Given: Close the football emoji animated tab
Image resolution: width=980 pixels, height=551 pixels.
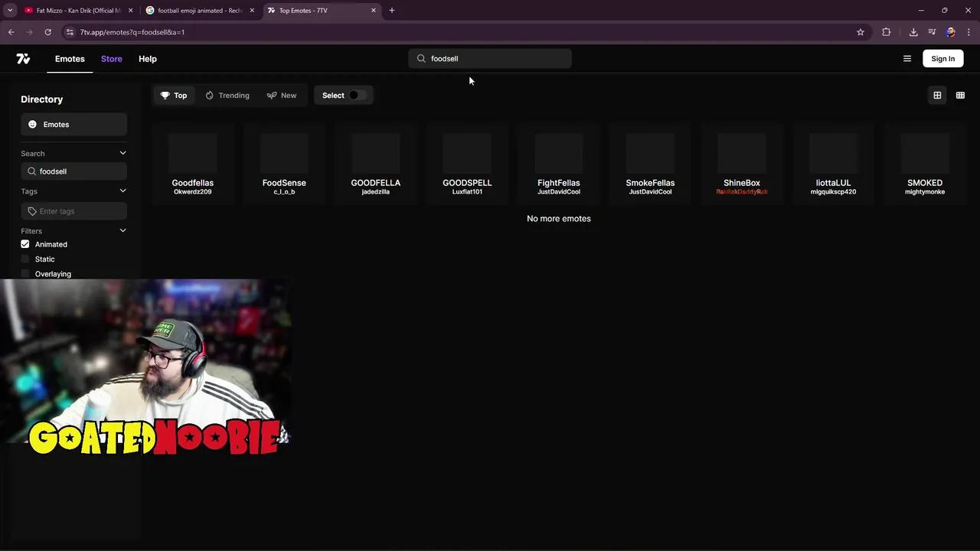Looking at the screenshot, I should pyautogui.click(x=252, y=11).
